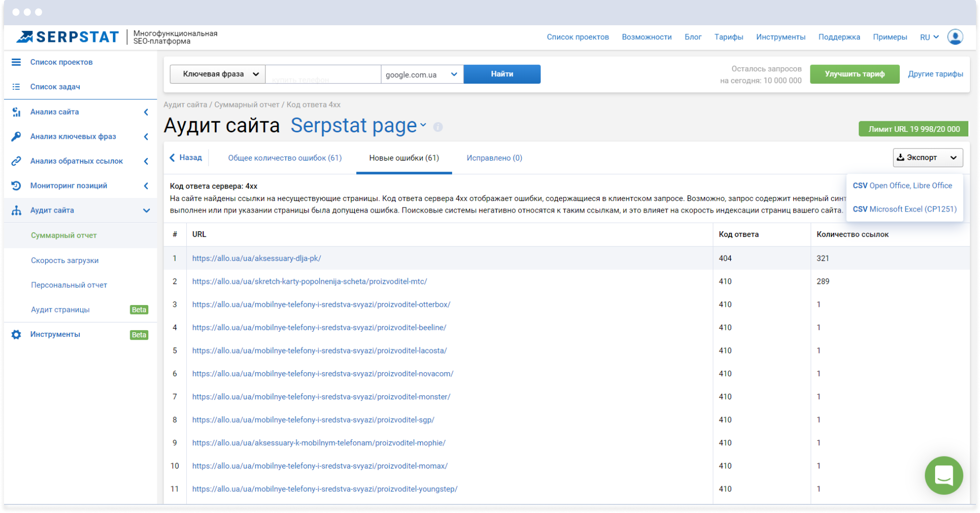
Task: Open the proizvoditel-beeline URL link
Action: (x=319, y=328)
